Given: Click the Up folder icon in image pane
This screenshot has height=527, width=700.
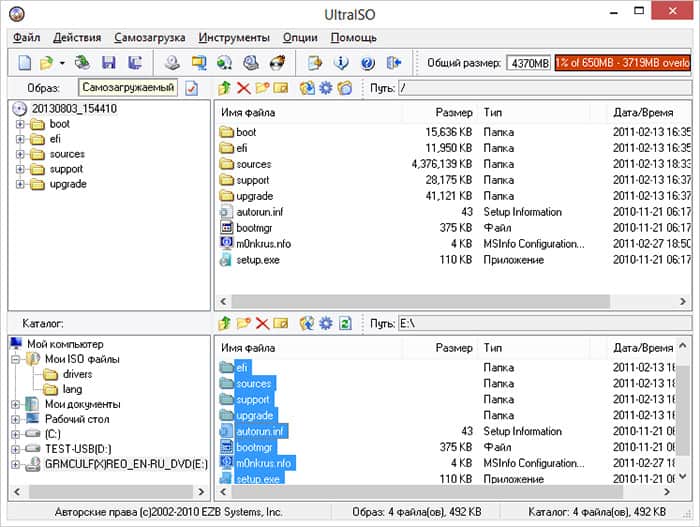Looking at the screenshot, I should tap(225, 88).
